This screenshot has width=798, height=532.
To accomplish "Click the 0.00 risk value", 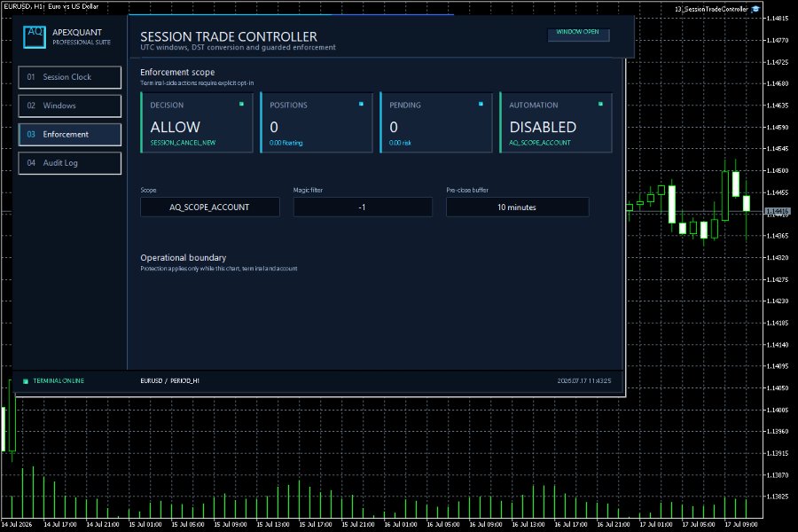I will 400,143.
